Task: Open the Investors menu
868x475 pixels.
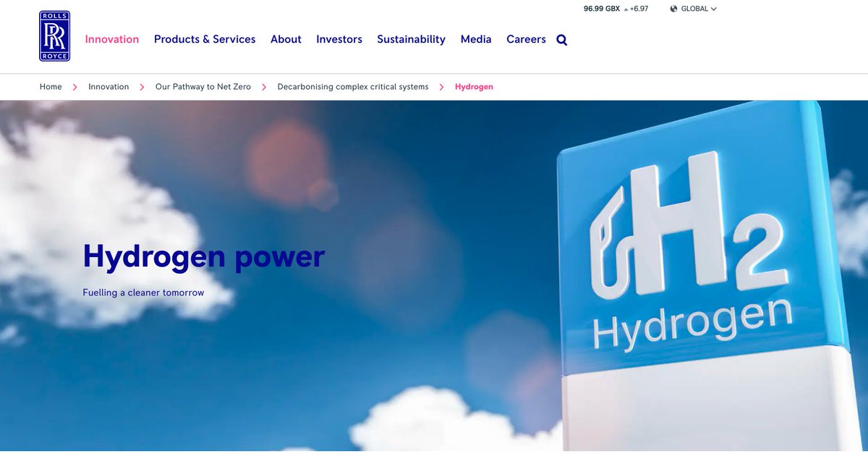Action: pos(339,39)
